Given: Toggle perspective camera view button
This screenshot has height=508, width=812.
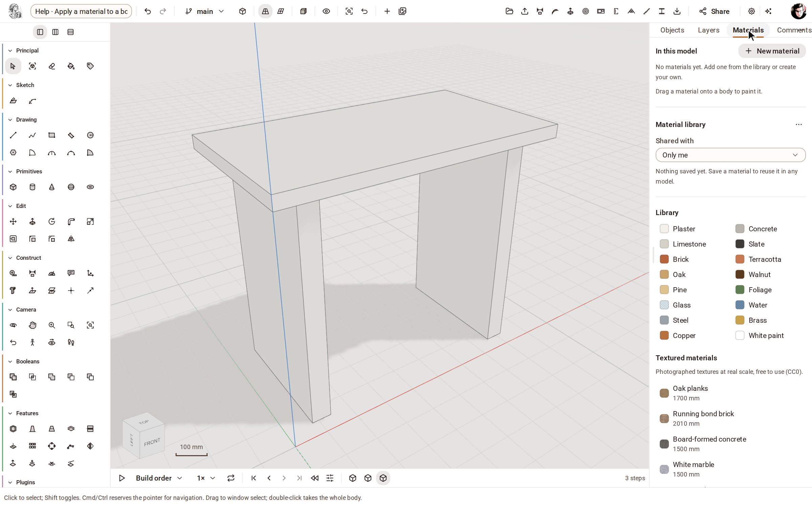Looking at the screenshot, I should point(265,11).
